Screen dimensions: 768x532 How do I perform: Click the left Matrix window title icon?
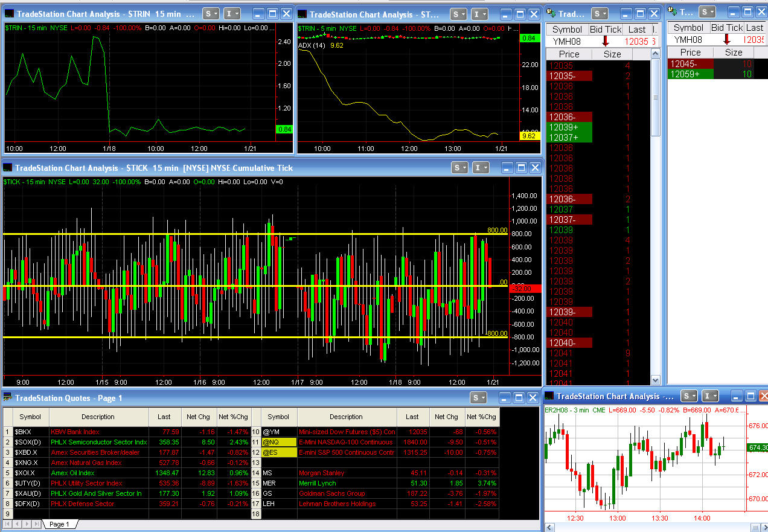coord(552,14)
